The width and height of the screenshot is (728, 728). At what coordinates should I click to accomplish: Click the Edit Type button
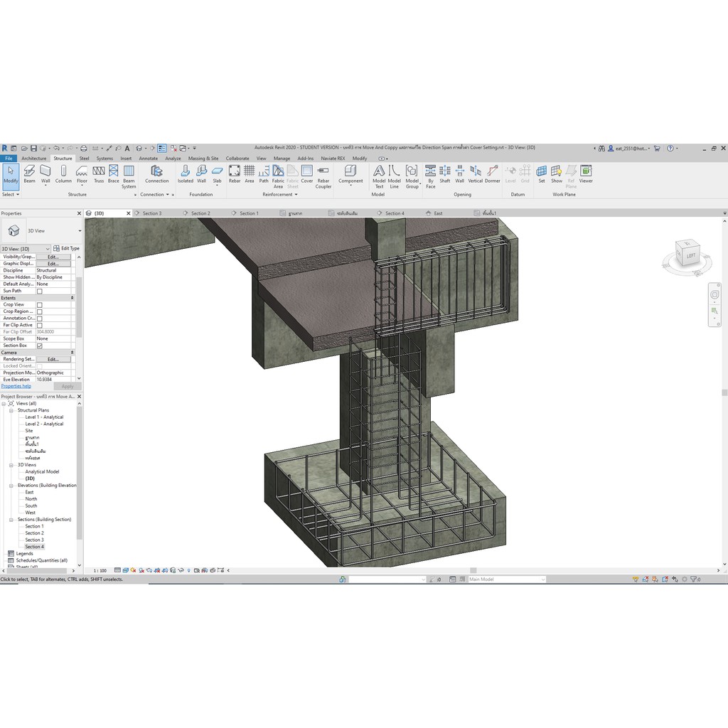pos(66,248)
